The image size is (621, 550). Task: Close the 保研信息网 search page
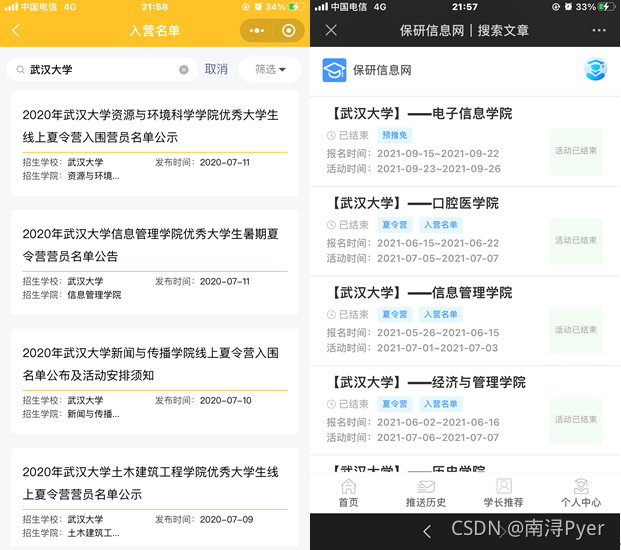(331, 30)
